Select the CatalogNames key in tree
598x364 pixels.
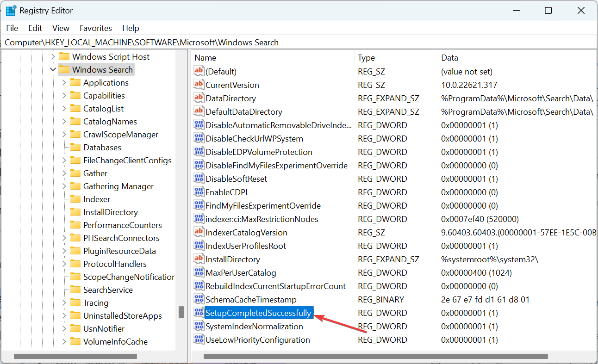110,121
